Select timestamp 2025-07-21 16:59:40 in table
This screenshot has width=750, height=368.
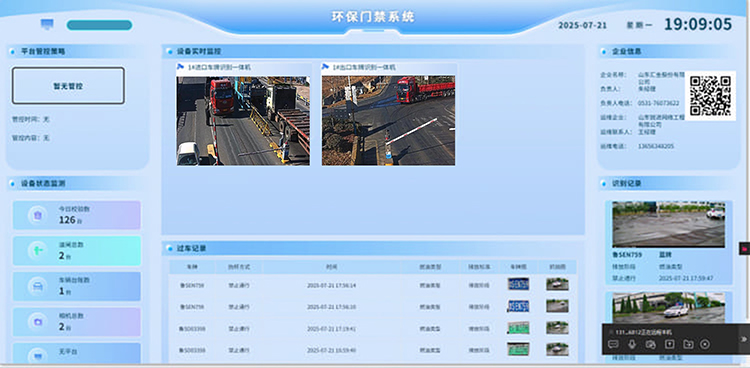click(x=331, y=350)
